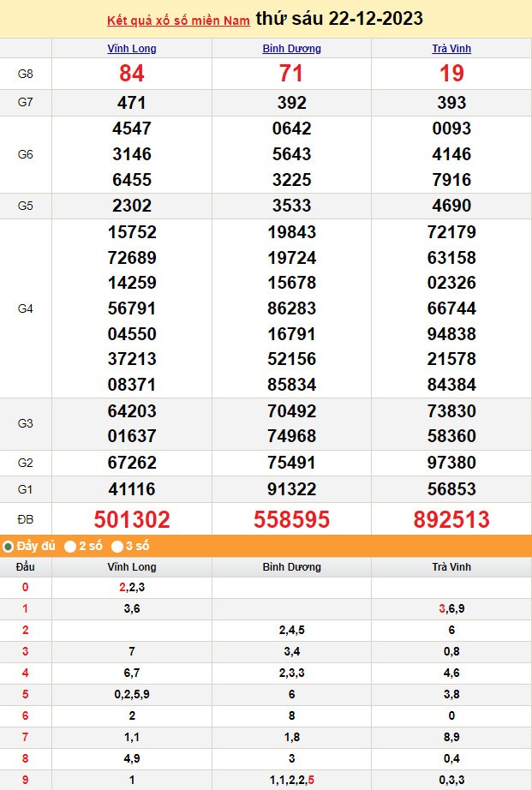Click the G8 result 84
The image size is (532, 790).
(x=132, y=74)
